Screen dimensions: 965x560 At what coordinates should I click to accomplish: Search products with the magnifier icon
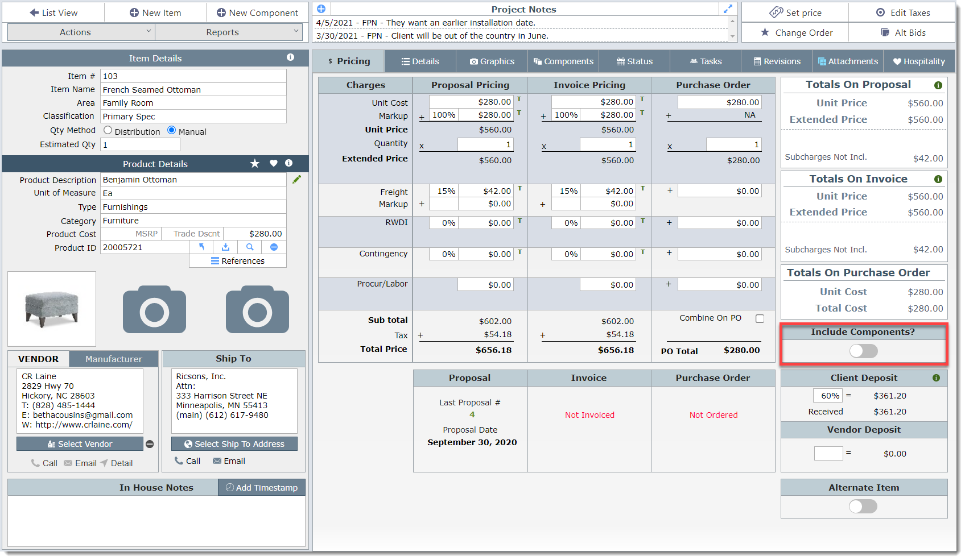click(x=250, y=247)
